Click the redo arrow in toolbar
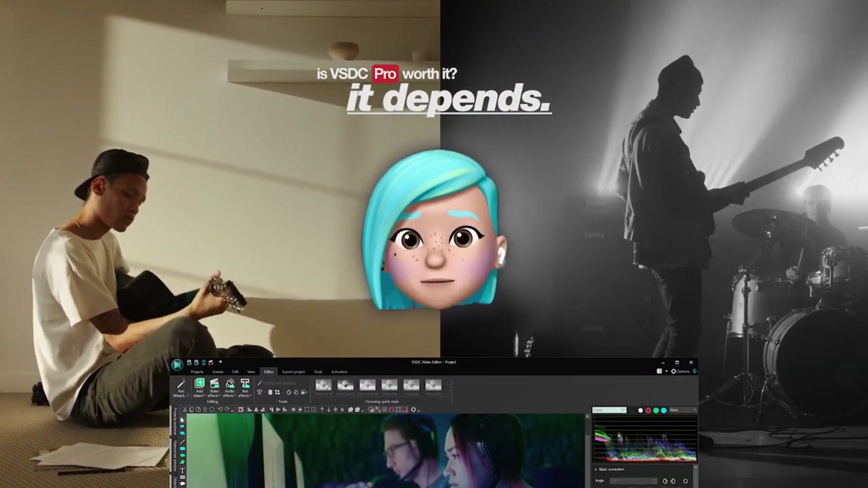 (x=227, y=409)
